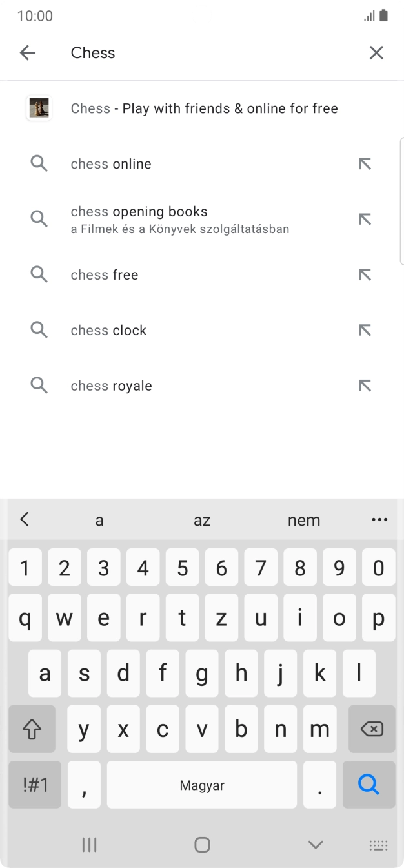Choose the 'nem' word prediction
The height and width of the screenshot is (868, 404).
tap(304, 521)
